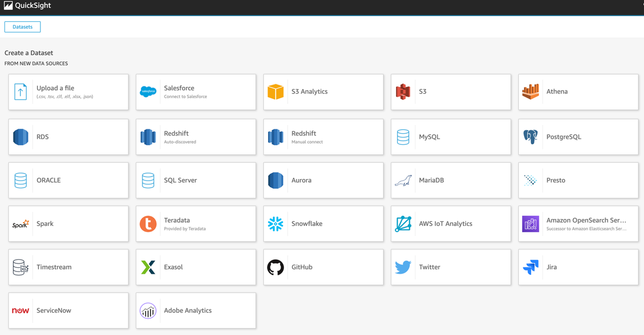The width and height of the screenshot is (644, 335).
Task: Choose the orange Teradata icon
Action: [x=148, y=224]
